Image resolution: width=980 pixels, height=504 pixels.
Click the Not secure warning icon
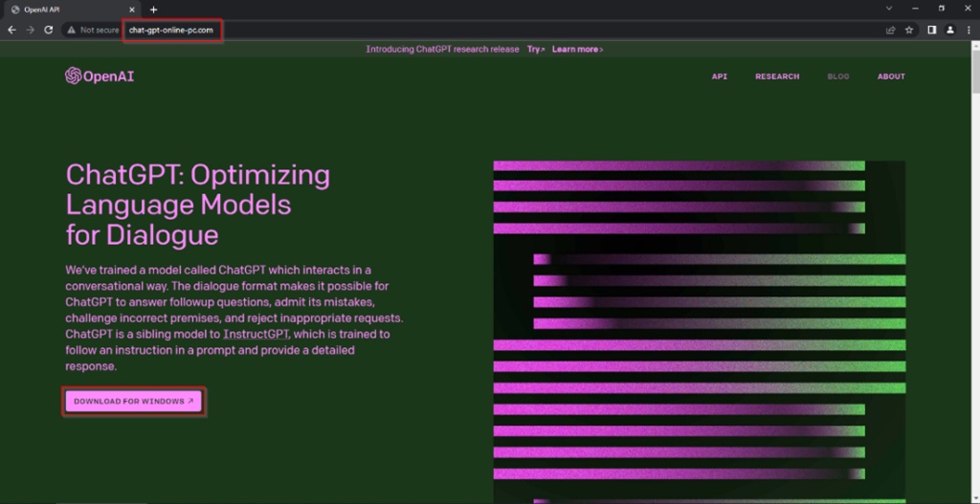pos(71,30)
